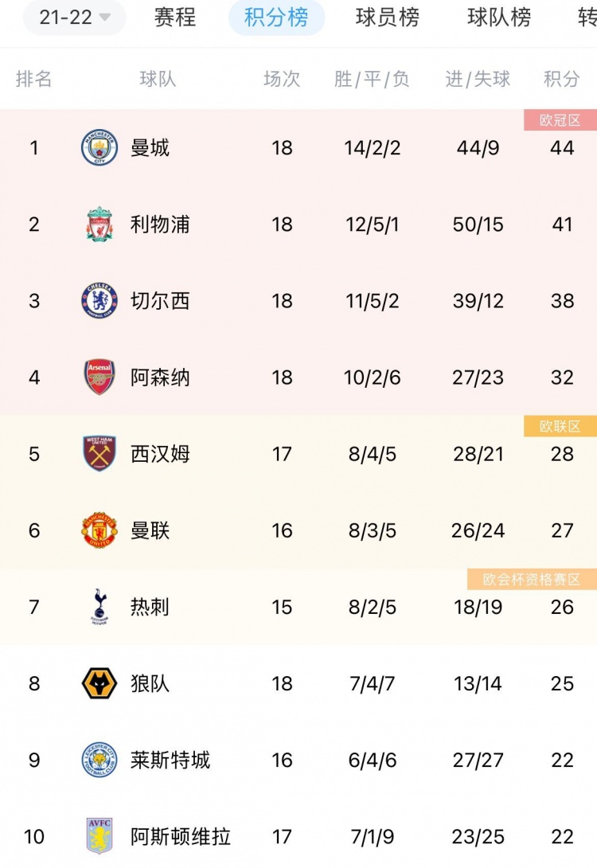Viewport: 597px width, 868px height.
Task: Select the Leicester City fox crest
Action: click(x=99, y=760)
